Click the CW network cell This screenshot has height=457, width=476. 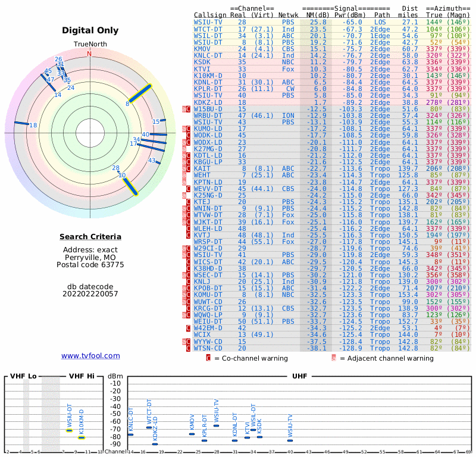pyautogui.click(x=290, y=89)
